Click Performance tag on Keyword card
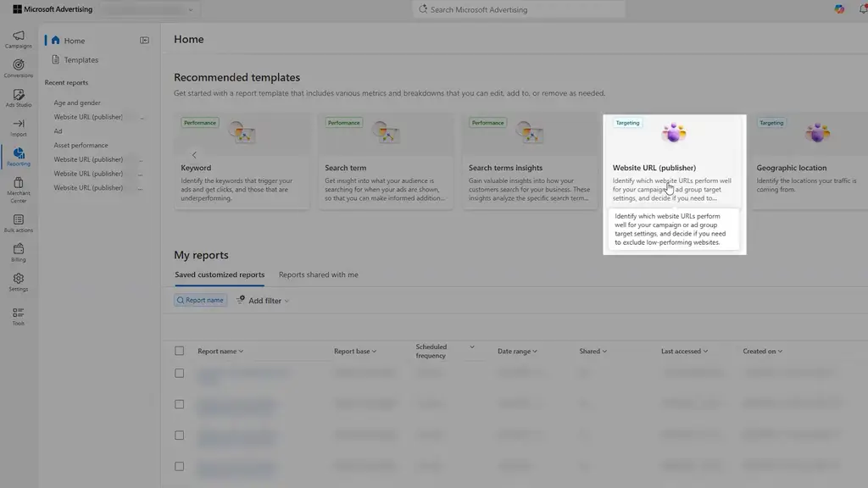 pyautogui.click(x=200, y=123)
